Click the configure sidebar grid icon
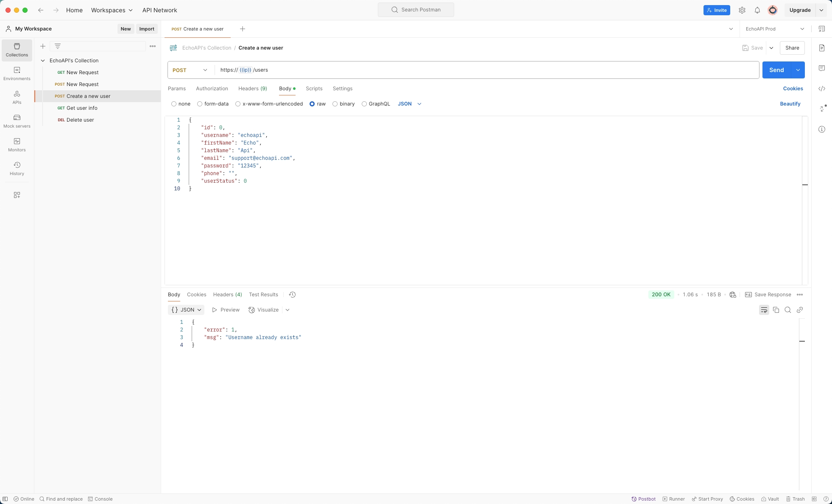This screenshot has width=832, height=504. point(17,195)
